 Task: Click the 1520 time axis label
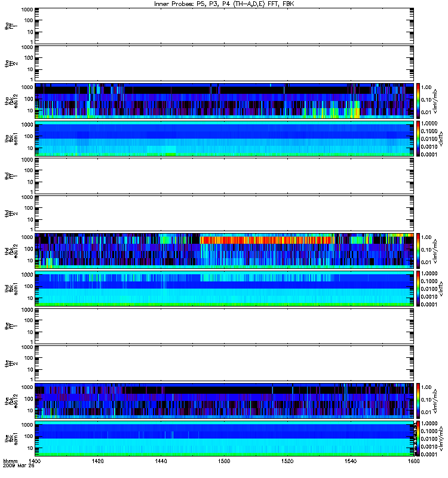(287, 461)
